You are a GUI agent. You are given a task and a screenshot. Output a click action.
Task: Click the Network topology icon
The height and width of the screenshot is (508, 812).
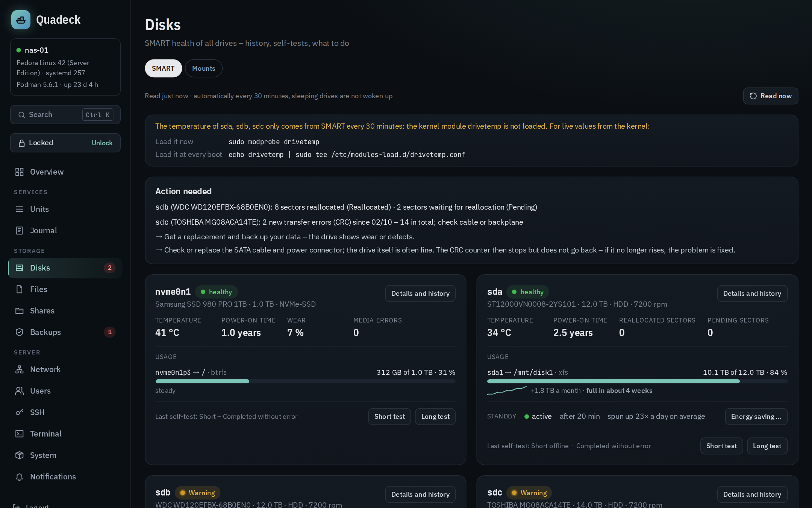point(20,370)
